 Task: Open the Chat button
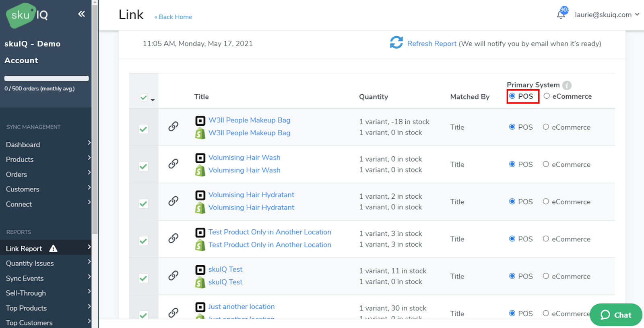[615, 315]
